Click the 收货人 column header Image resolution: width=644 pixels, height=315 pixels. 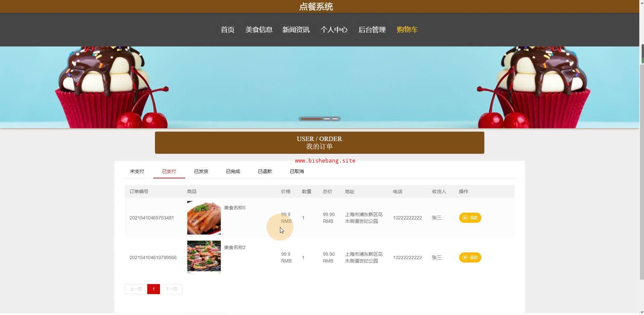click(439, 191)
